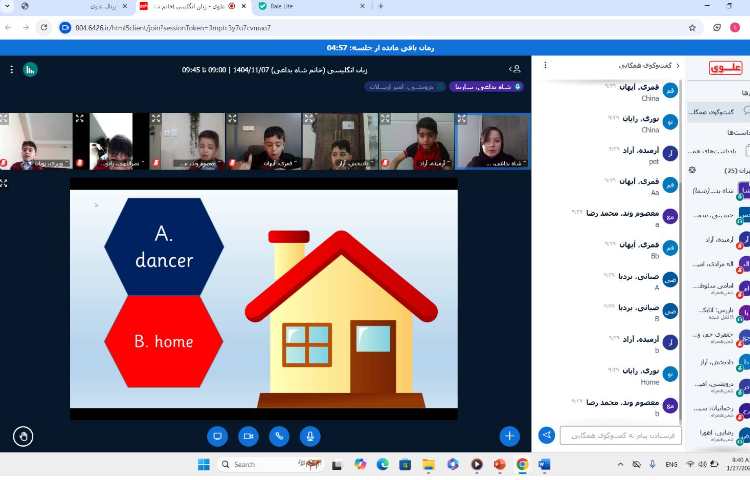Image resolution: width=750 pixels, height=480 pixels.
Task: Click the connection status bars icon
Action: 30,70
